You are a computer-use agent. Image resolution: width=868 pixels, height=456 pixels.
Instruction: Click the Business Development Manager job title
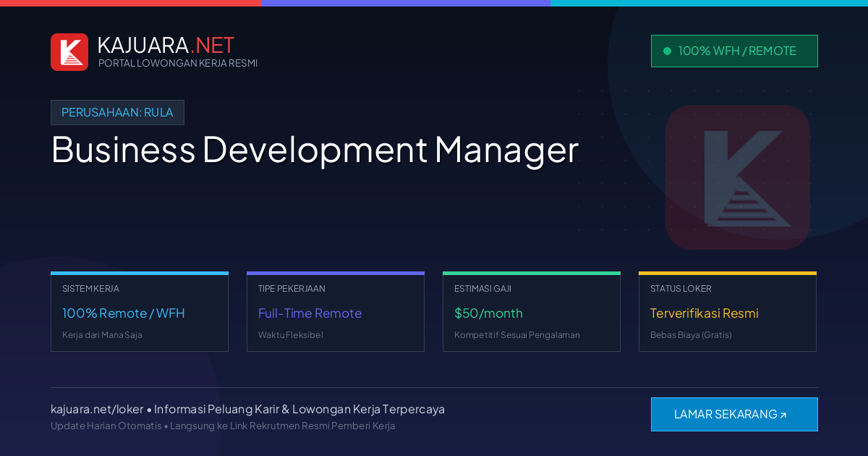tap(315, 150)
